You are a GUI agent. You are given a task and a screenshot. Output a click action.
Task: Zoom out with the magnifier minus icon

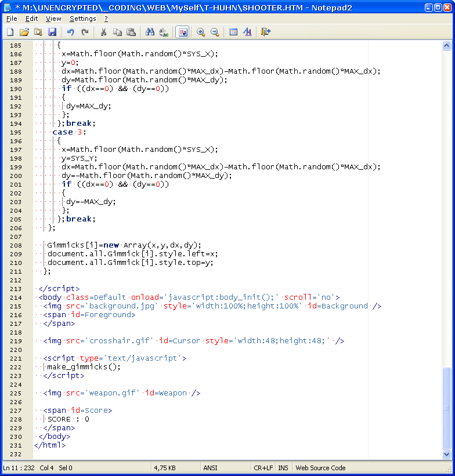(215, 32)
